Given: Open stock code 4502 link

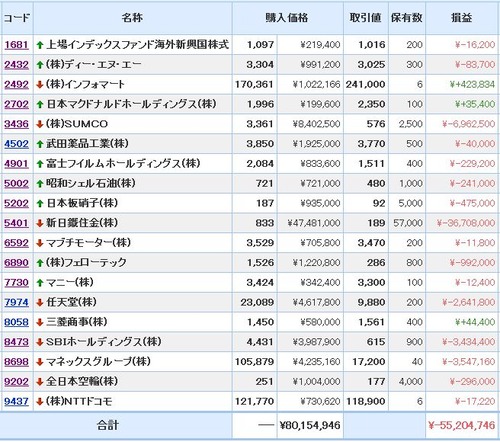Looking at the screenshot, I should pyautogui.click(x=16, y=144).
